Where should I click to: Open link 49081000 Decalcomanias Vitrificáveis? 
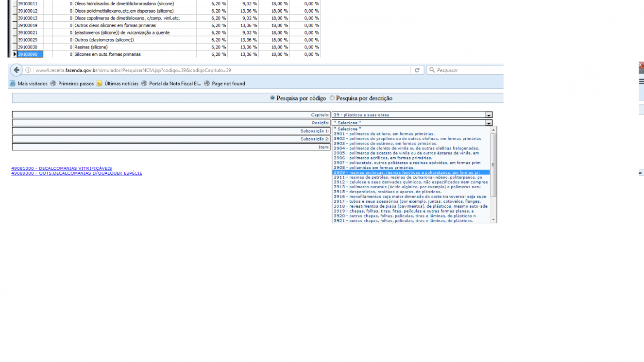(x=62, y=168)
